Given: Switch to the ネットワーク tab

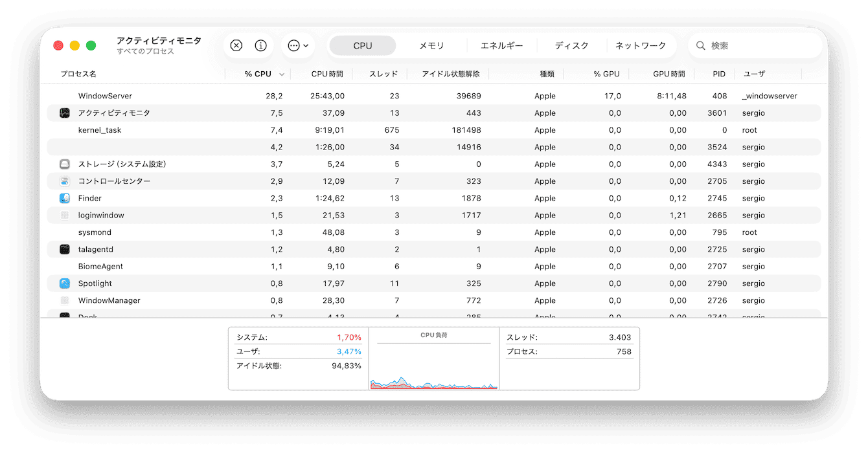Looking at the screenshot, I should point(641,46).
